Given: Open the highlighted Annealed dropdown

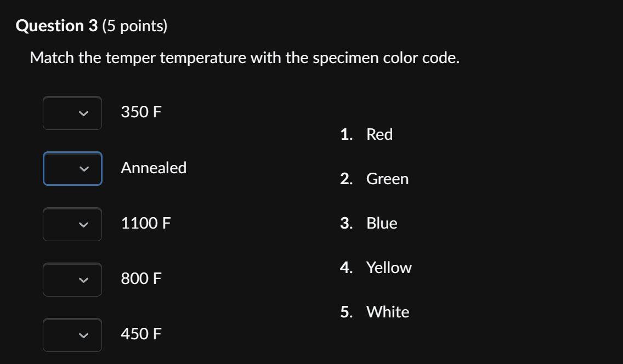Looking at the screenshot, I should click(x=72, y=169).
